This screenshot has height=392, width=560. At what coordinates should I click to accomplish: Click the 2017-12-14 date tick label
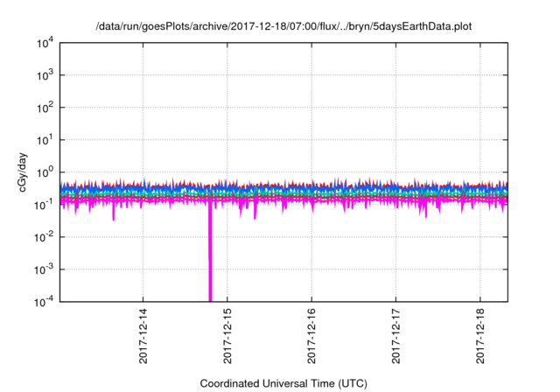143,336
